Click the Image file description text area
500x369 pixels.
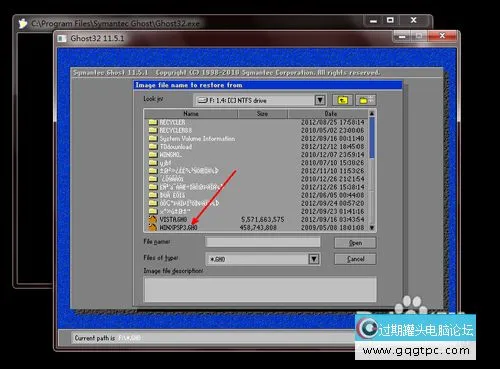[x=260, y=289]
